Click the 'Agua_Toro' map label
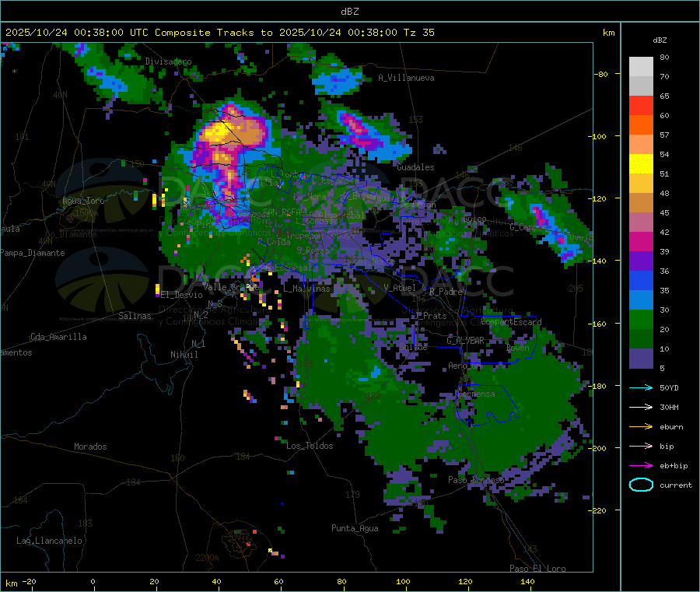The image size is (700, 592). click(x=83, y=201)
